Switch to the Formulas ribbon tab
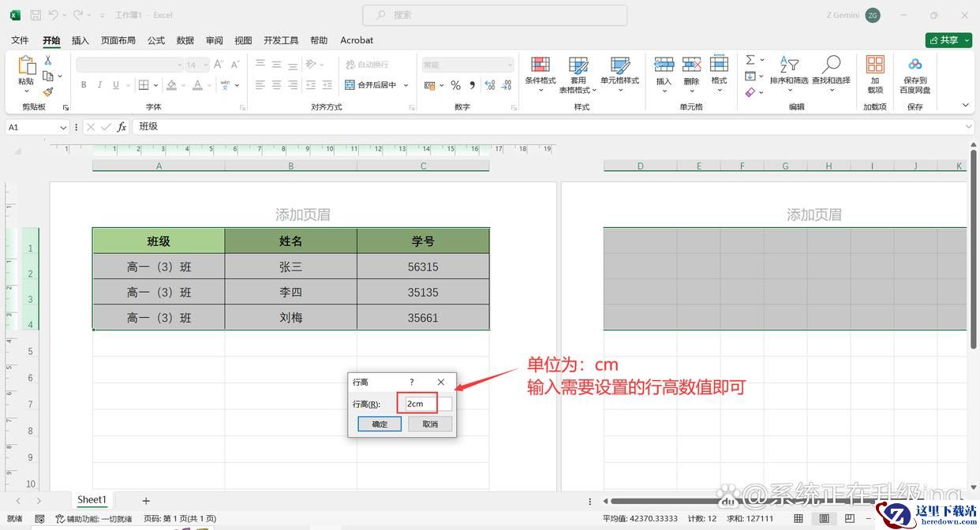The height and width of the screenshot is (530, 980). coord(156,40)
